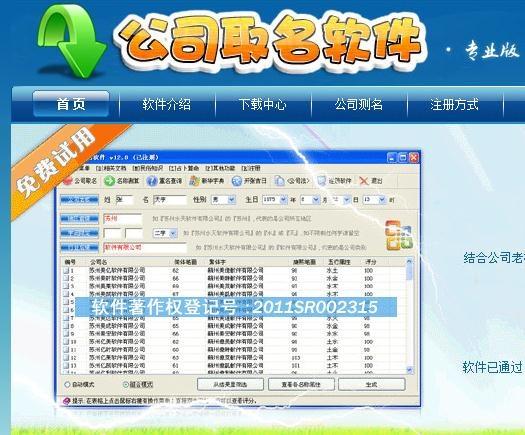Click the 公司取名 toolbar icon
Image resolution: width=525 pixels, height=435 pixels.
(69, 181)
